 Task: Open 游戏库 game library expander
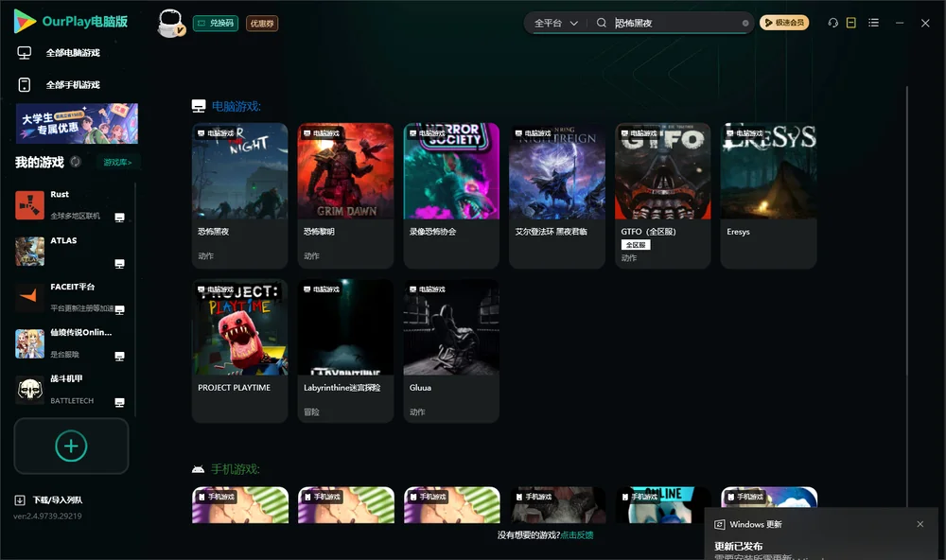point(117,162)
